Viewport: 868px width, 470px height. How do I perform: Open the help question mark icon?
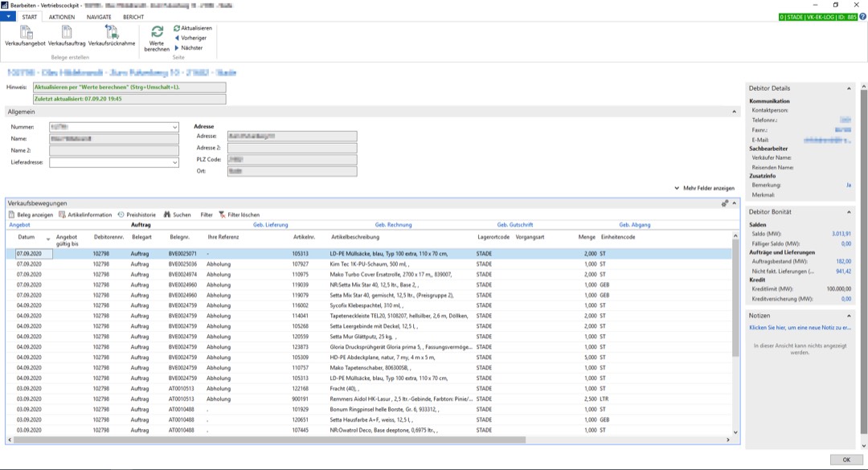coord(862,16)
